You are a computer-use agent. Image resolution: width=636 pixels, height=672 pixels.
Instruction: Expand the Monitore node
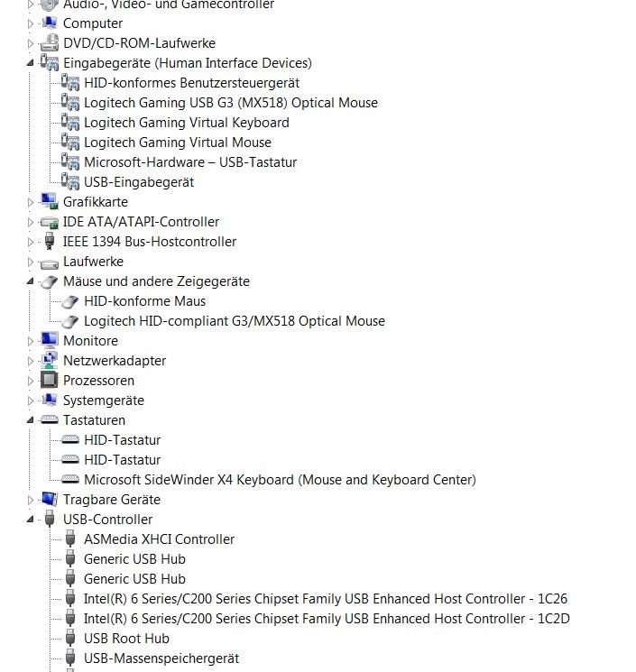[30, 341]
